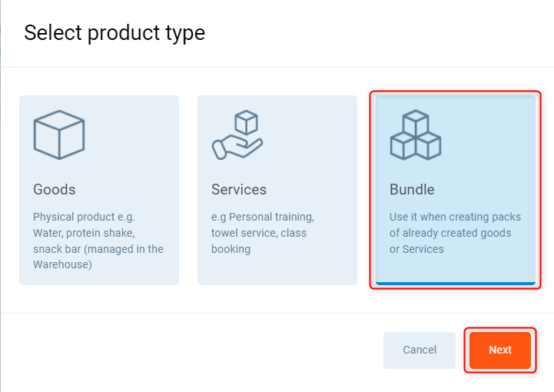
Task: Click the blue selection bar under Bundle
Action: (x=455, y=284)
